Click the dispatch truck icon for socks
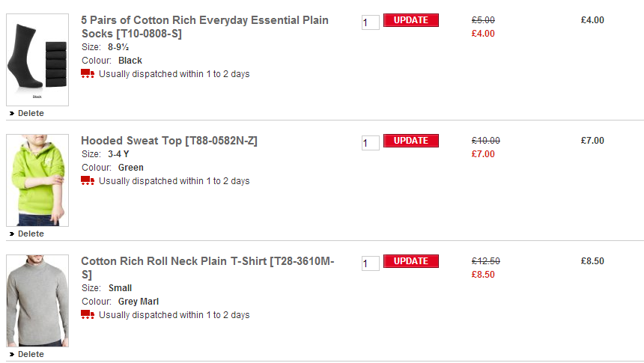Screen dimensions: 644x363 point(88,73)
